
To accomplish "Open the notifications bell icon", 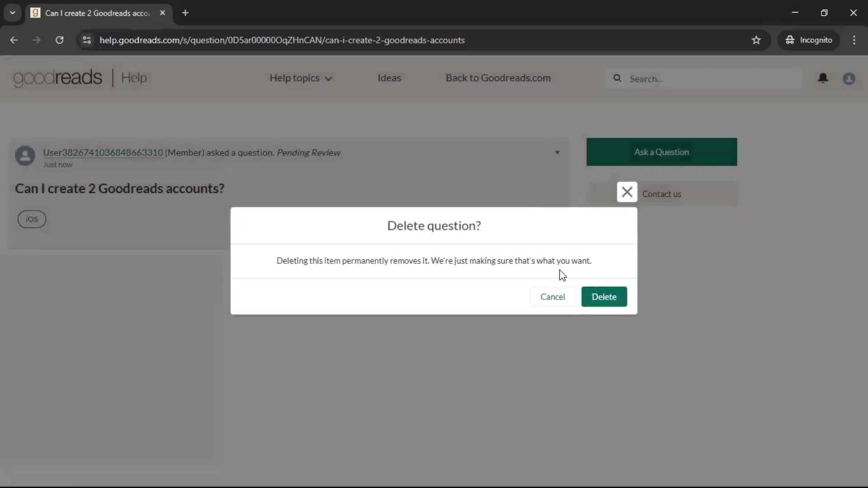I will [x=823, y=78].
